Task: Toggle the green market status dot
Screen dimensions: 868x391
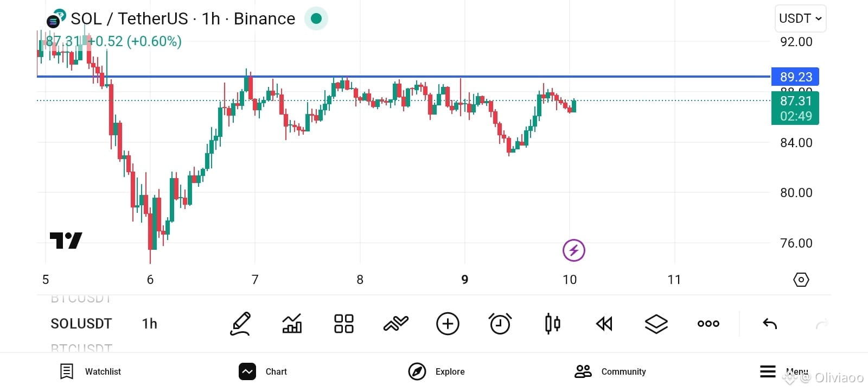Action: 316,19
